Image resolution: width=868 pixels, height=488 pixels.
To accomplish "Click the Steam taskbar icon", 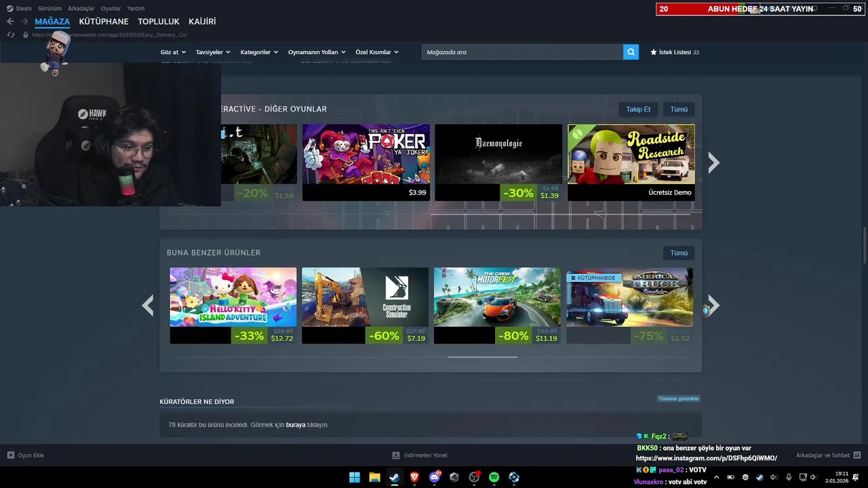I will 394,477.
